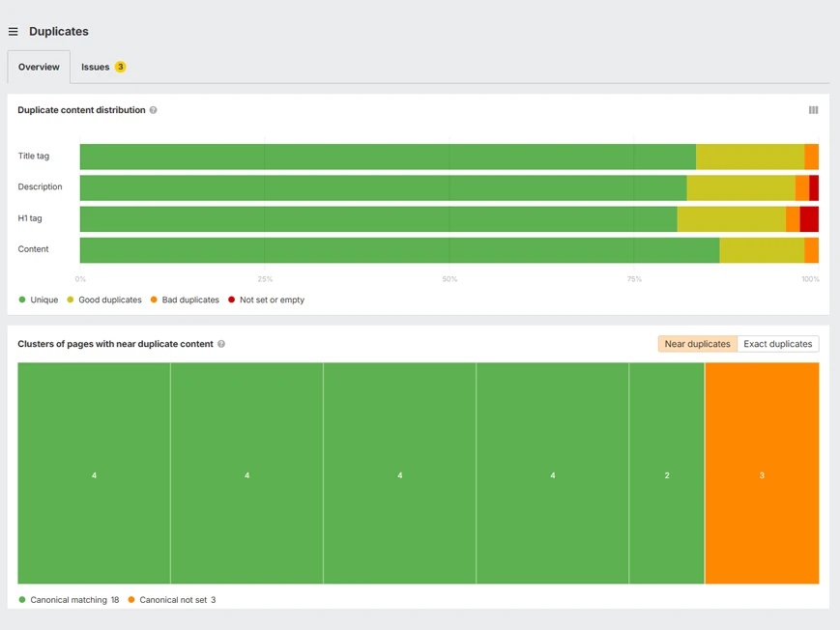
Task: Select Near duplicates view
Action: (697, 344)
